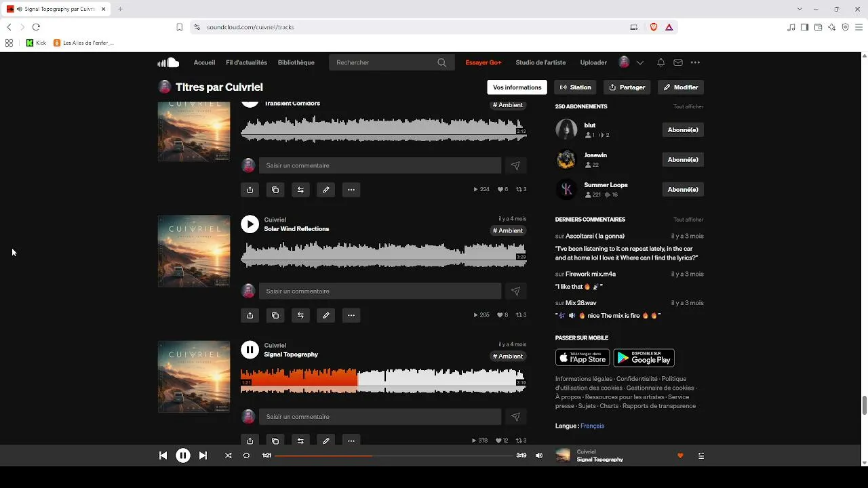
Task: Change language from Français
Action: 592,426
